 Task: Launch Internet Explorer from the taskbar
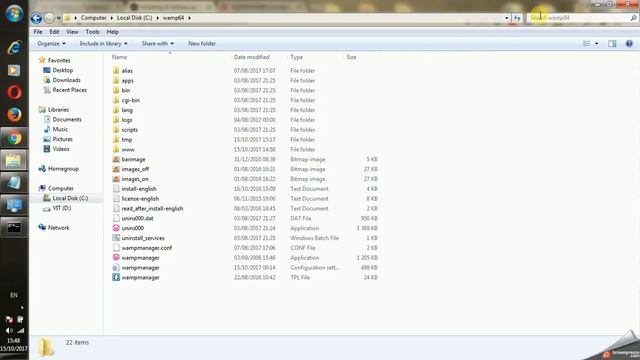(14, 48)
